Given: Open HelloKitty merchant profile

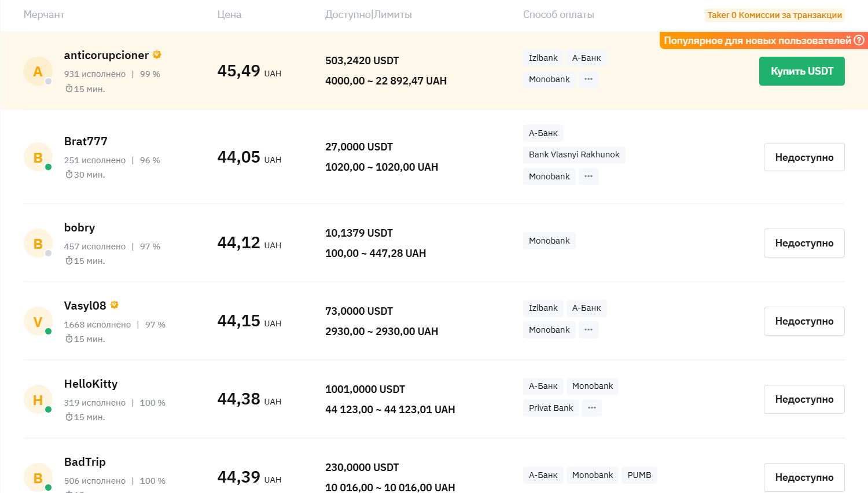Looking at the screenshot, I should coord(91,384).
